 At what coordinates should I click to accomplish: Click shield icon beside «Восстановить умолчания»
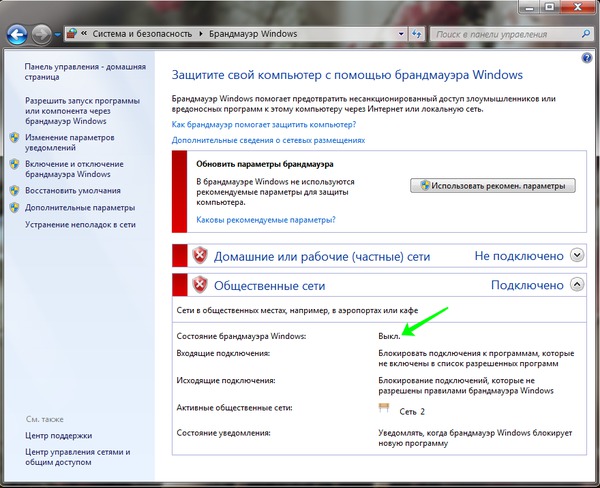(15, 190)
